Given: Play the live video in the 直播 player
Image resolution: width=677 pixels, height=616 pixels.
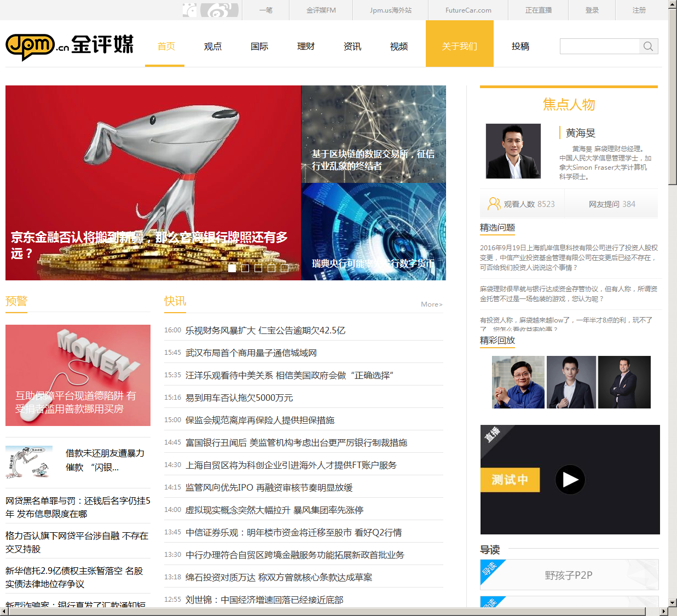Looking at the screenshot, I should (x=570, y=480).
